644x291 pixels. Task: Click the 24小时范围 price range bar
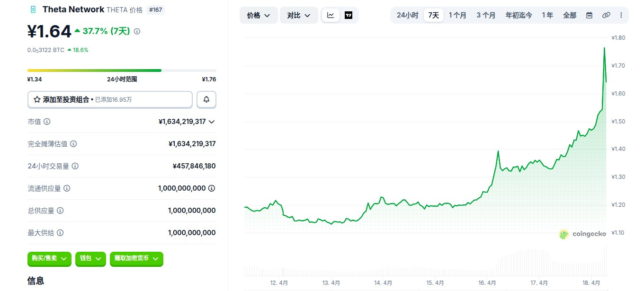[x=122, y=71]
